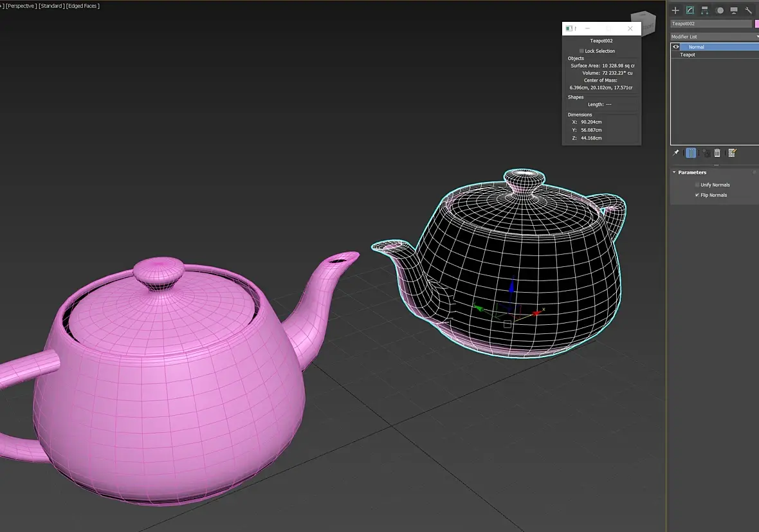Open the Perspective viewport label menu
The height and width of the screenshot is (532, 759).
pyautogui.click(x=21, y=6)
